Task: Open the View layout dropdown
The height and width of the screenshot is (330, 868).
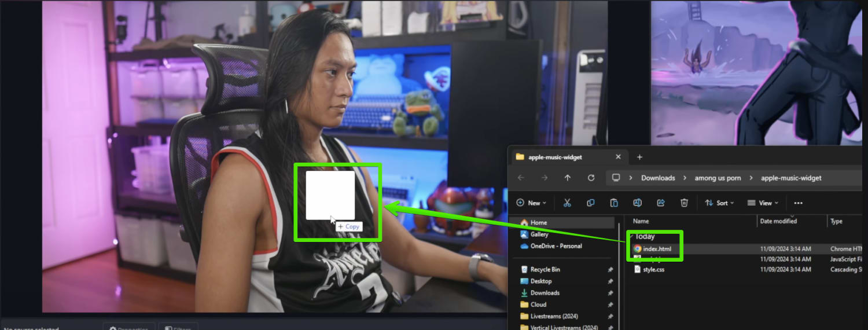Action: 763,203
